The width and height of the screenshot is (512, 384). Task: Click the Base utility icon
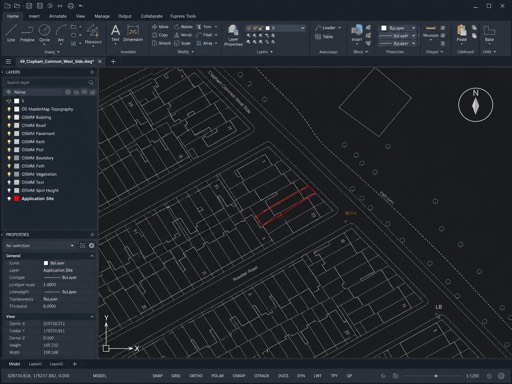[x=489, y=33]
